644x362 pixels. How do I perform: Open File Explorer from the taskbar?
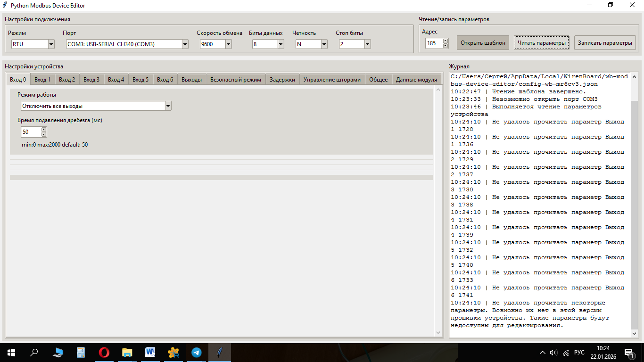pyautogui.click(x=127, y=353)
